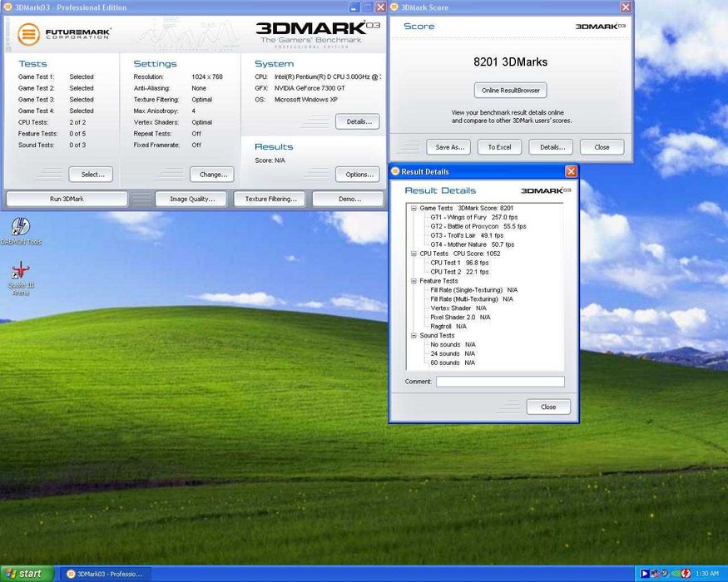728x582 pixels.
Task: Click the Score: N/A text under Results
Action: coord(270,160)
